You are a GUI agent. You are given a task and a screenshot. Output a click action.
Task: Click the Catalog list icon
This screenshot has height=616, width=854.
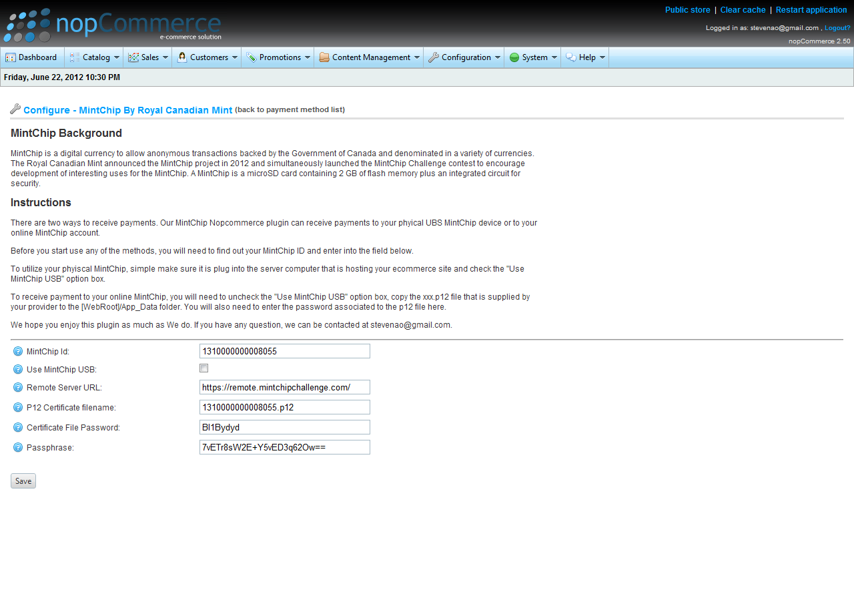pos(75,57)
